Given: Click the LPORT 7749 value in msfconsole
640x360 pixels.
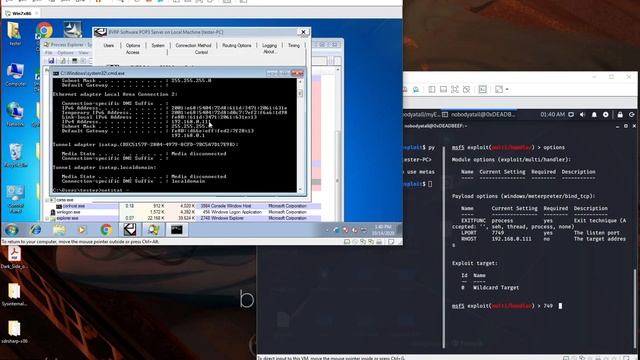Looking at the screenshot, I should [x=498, y=233].
